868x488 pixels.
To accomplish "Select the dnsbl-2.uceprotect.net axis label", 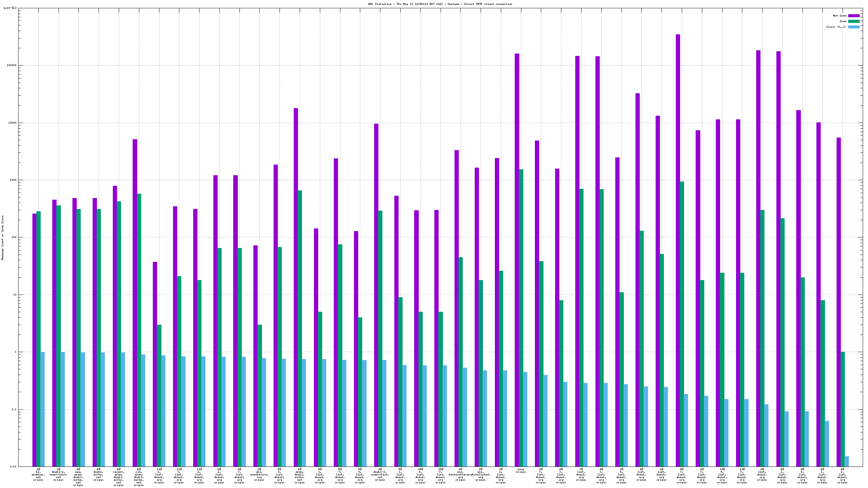I will (58, 474).
